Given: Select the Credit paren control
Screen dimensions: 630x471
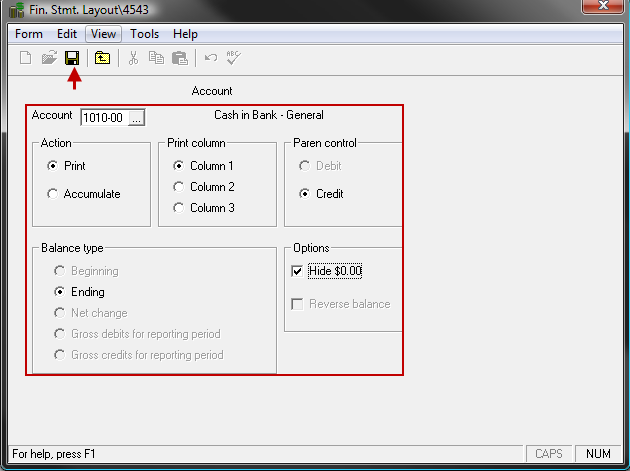Looking at the screenshot, I should [305, 194].
